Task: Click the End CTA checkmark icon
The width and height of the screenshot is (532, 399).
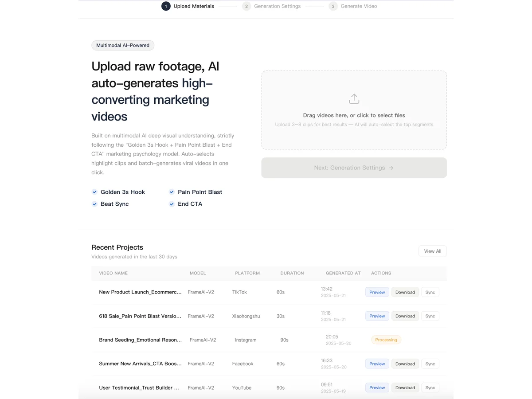Action: pyautogui.click(x=172, y=204)
